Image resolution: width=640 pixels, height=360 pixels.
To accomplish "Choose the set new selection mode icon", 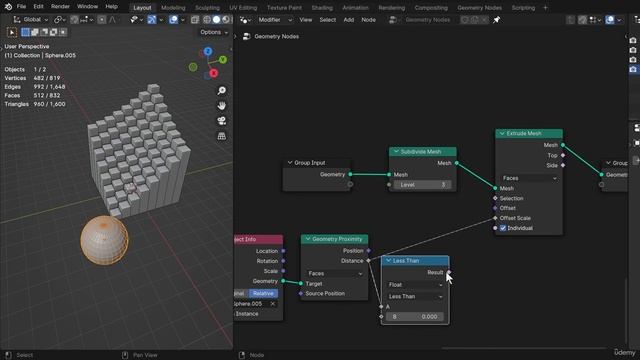I will click(25, 32).
